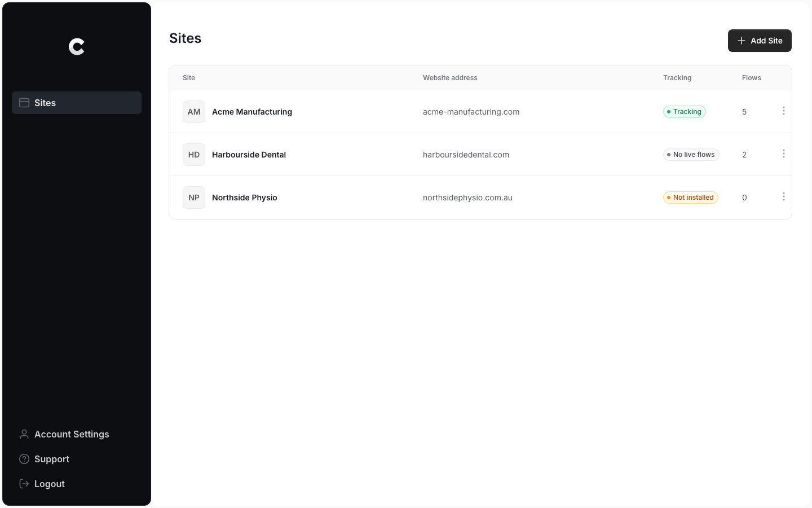Click the plus icon in Add Site
This screenshot has width=812, height=508.
pyautogui.click(x=742, y=41)
